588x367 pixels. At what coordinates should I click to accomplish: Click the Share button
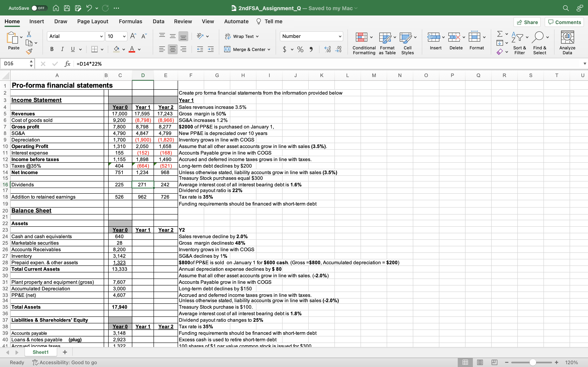click(x=527, y=22)
